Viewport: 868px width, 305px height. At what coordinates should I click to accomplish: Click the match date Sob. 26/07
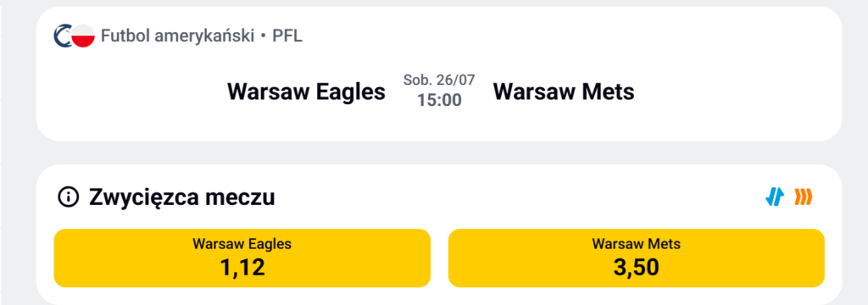(x=439, y=80)
